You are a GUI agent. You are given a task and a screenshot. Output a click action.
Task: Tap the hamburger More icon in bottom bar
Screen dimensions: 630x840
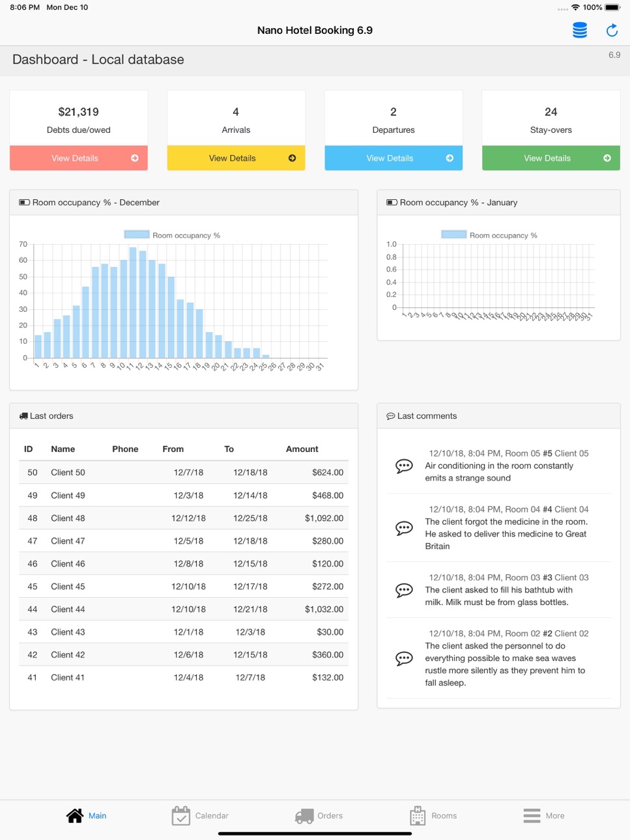532,816
